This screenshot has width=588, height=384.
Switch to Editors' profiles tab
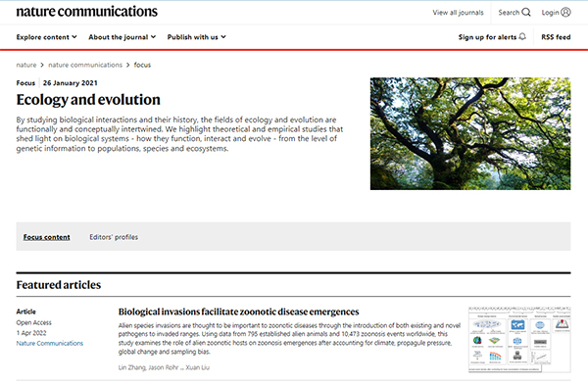tap(114, 237)
